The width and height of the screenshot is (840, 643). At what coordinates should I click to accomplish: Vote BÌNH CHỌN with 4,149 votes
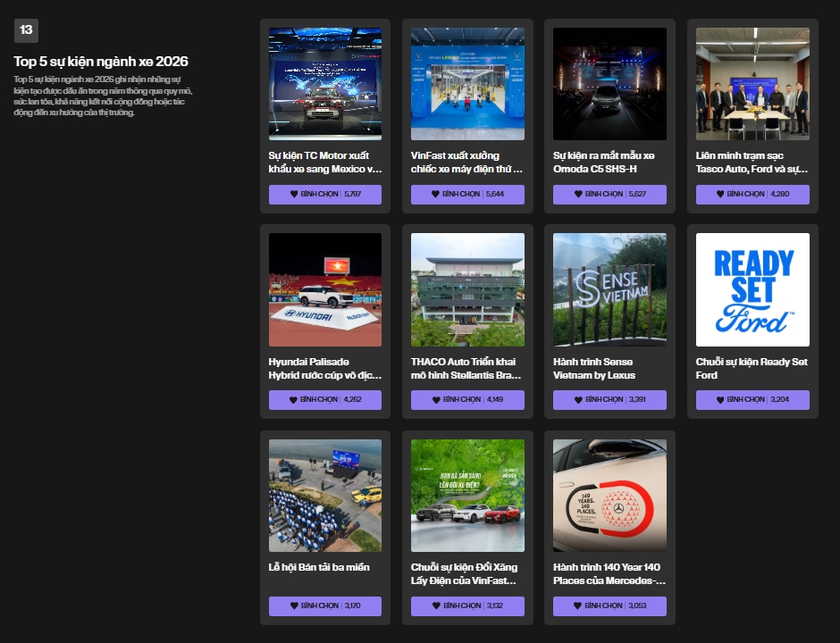click(467, 400)
